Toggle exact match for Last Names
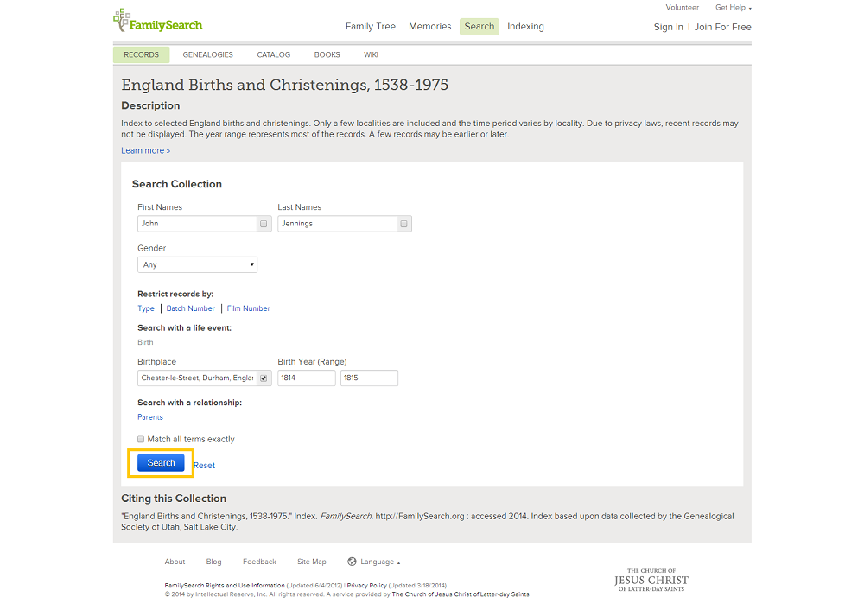This screenshot has width=864, height=616. coord(403,224)
